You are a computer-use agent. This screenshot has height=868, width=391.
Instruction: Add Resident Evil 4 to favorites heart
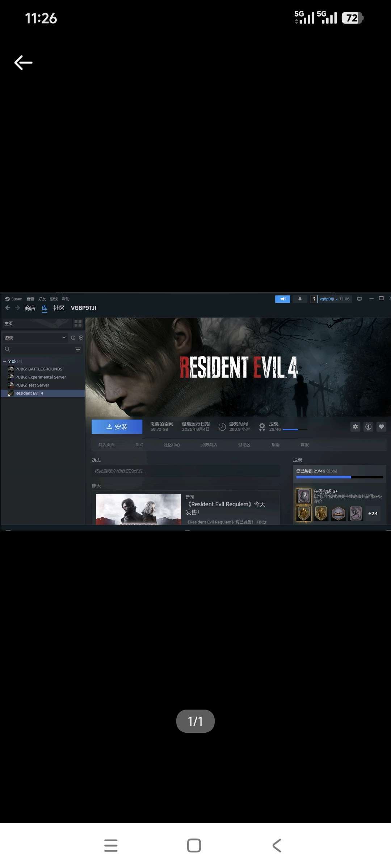pyautogui.click(x=381, y=427)
